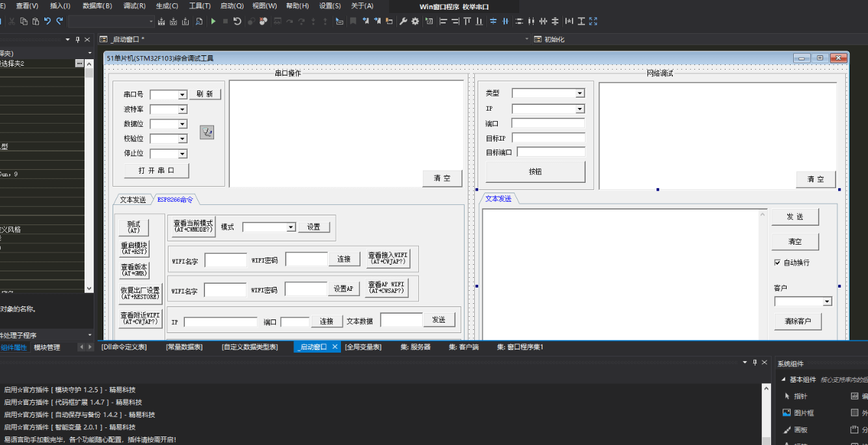The image size is (868, 445).
Task: Click the center horizontally alignment toolbar icon
Action: (x=506, y=21)
